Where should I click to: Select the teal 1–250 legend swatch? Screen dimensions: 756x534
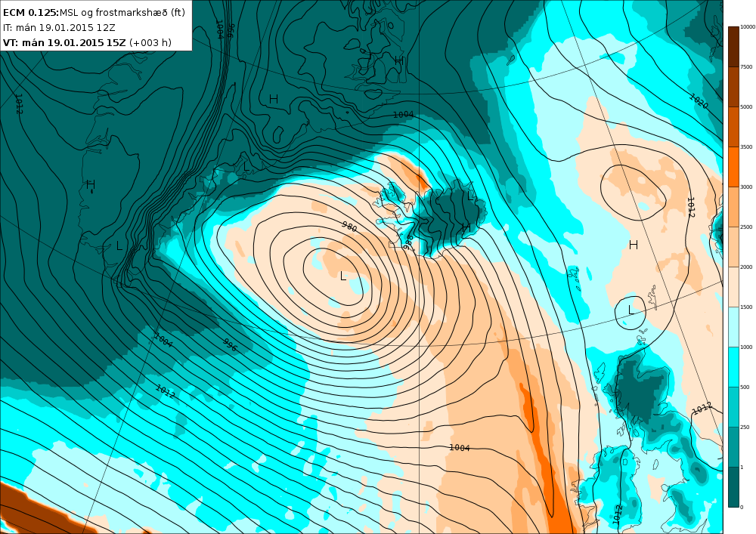click(733, 446)
